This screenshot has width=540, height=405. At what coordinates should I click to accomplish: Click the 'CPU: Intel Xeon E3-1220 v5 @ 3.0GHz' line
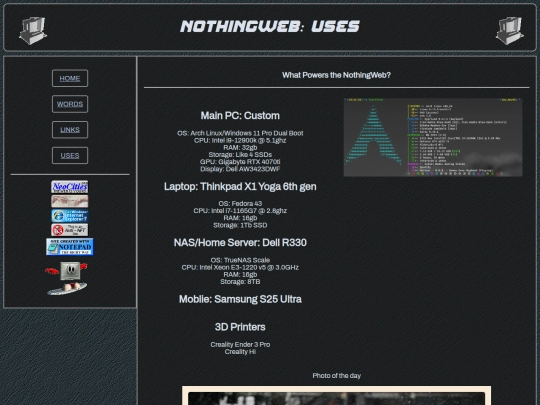[x=240, y=267]
